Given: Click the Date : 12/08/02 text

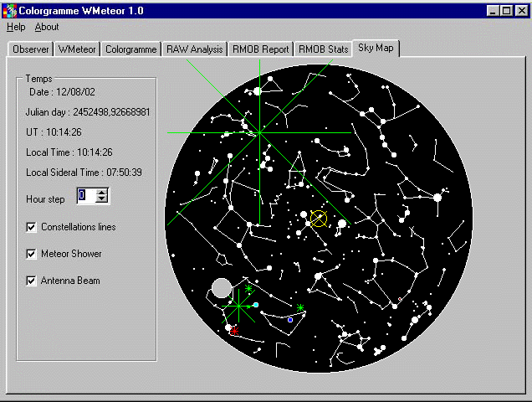Looking at the screenshot, I should (x=62, y=92).
